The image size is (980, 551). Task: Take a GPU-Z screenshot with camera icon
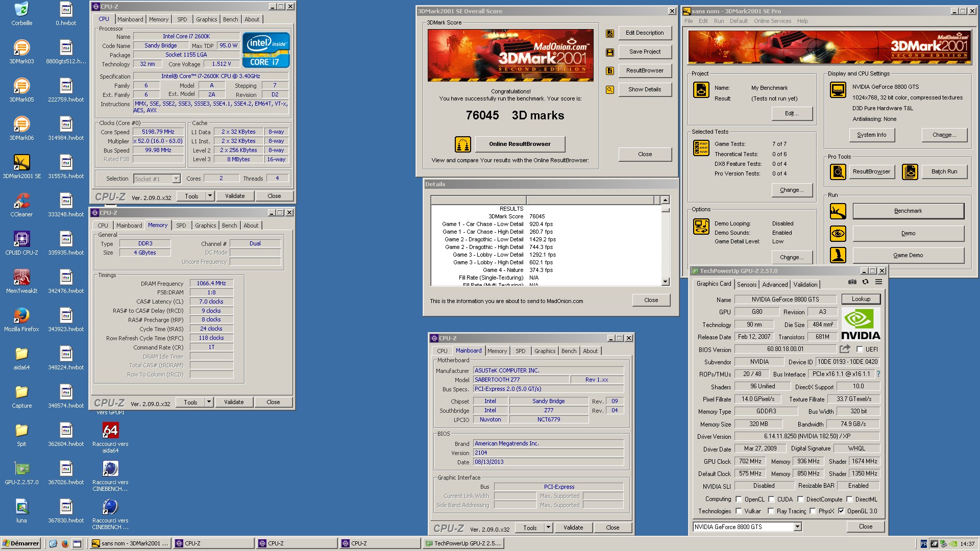pyautogui.click(x=852, y=282)
